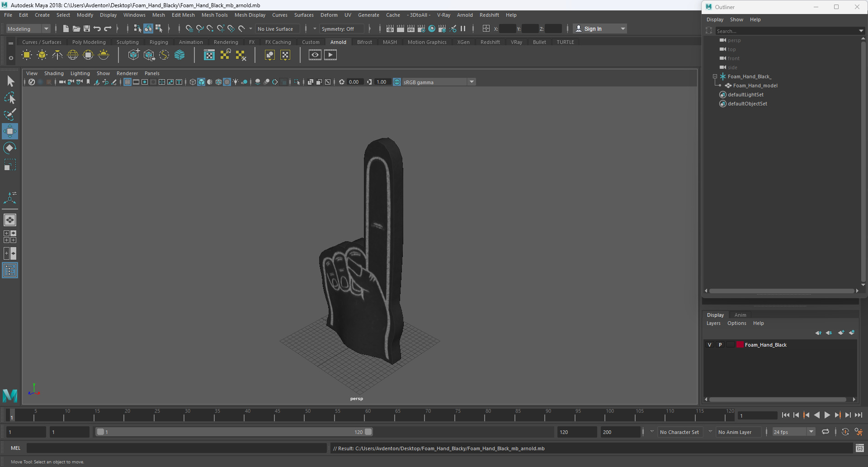Image resolution: width=868 pixels, height=467 pixels.
Task: Toggle viewport grid display icon
Action: (127, 82)
